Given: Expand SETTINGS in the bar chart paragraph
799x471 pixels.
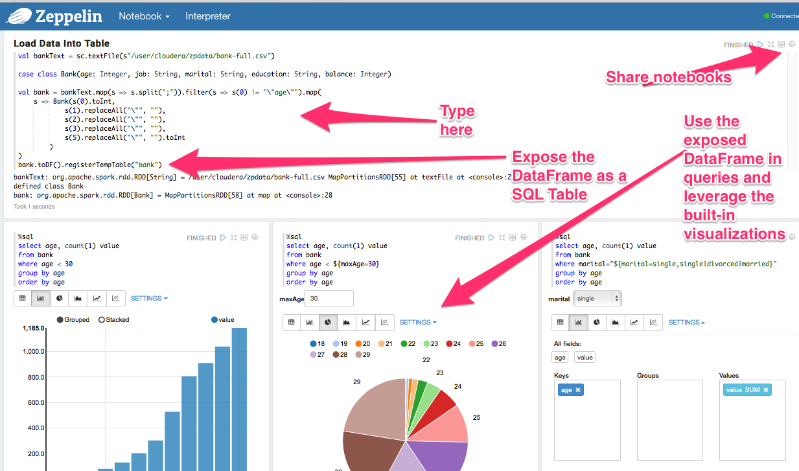Looking at the screenshot, I should pos(149,298).
